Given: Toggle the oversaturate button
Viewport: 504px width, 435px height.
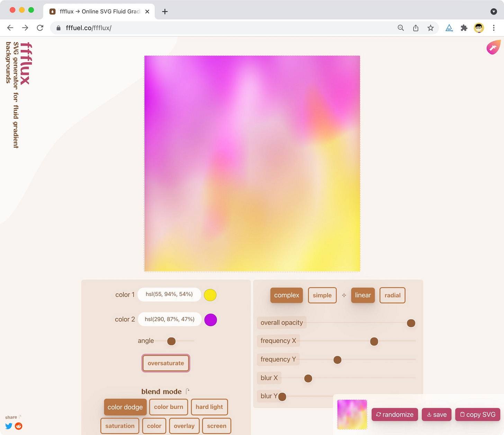Looking at the screenshot, I should tap(166, 363).
